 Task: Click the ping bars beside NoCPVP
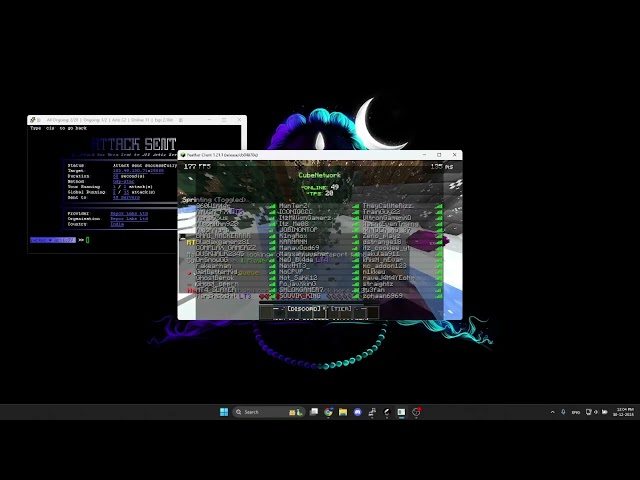pyautogui.click(x=356, y=272)
